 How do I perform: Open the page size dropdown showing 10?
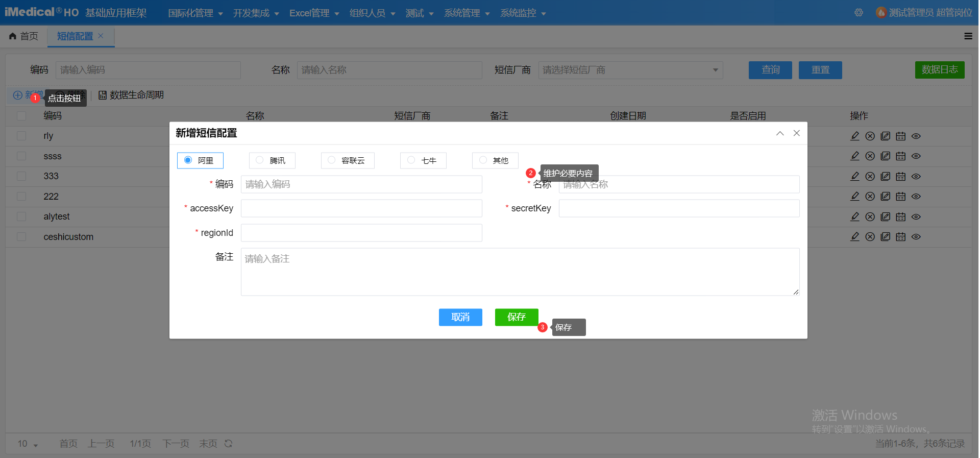[28, 444]
